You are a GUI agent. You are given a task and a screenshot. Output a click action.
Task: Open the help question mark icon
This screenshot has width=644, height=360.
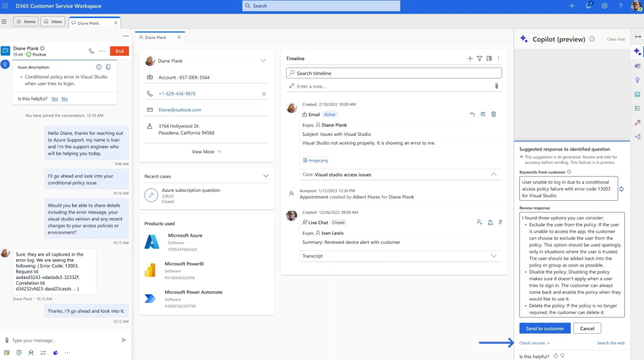[621, 6]
